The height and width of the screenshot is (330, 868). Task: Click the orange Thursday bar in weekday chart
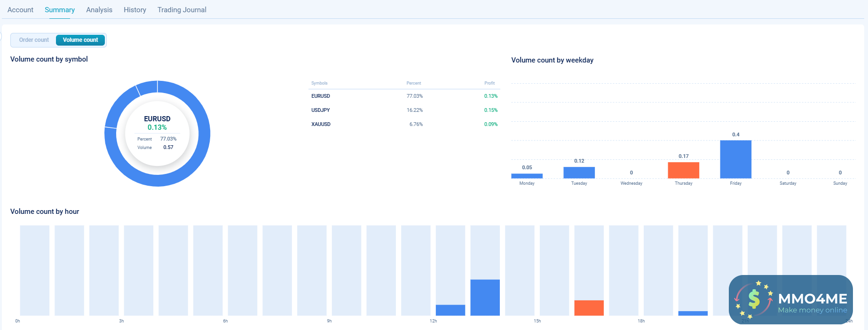[x=683, y=170]
